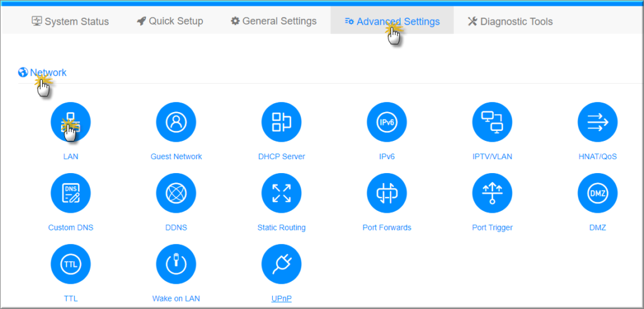Switch to the System Status tab

(x=70, y=21)
